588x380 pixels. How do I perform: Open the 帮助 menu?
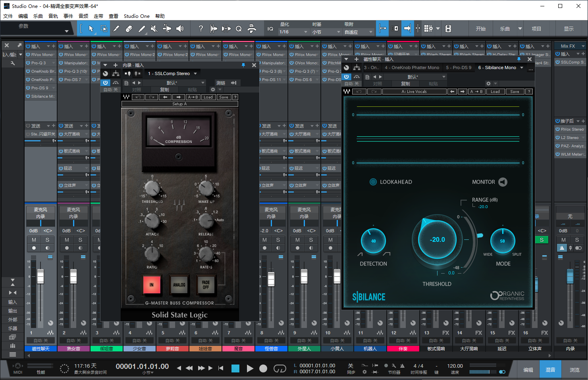click(x=160, y=16)
